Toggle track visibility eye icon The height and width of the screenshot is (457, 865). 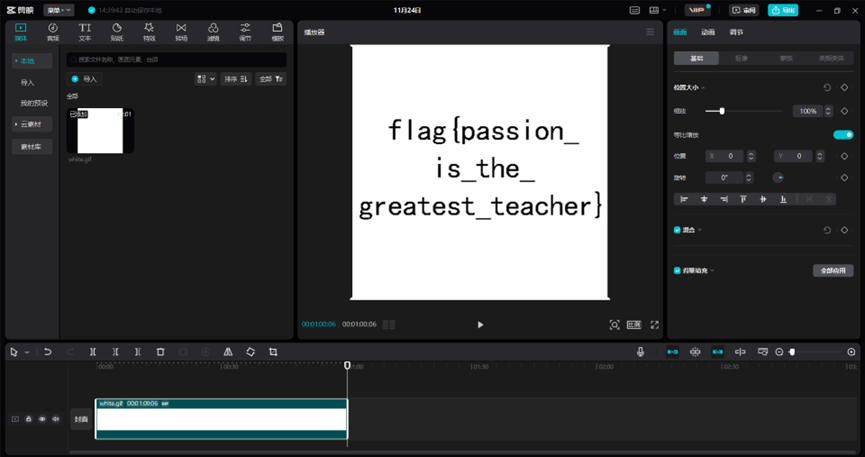[42, 419]
